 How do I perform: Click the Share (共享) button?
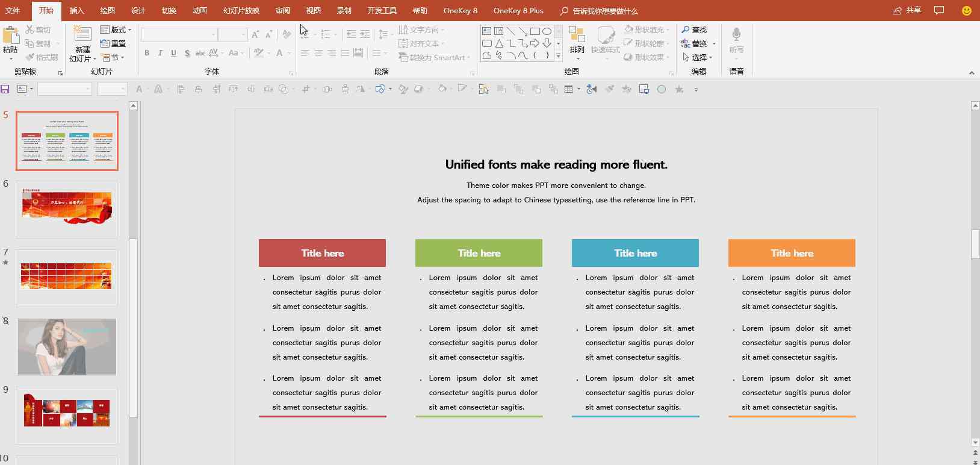click(907, 10)
